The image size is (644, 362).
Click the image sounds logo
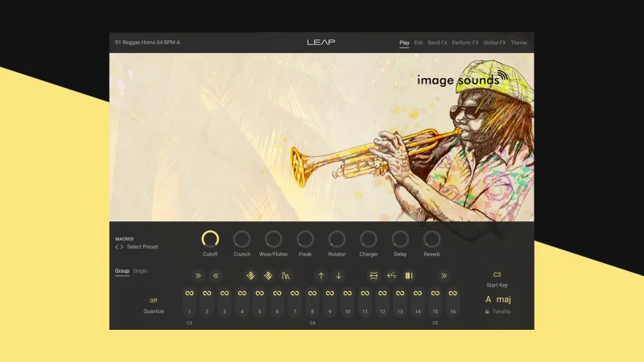coord(462,78)
